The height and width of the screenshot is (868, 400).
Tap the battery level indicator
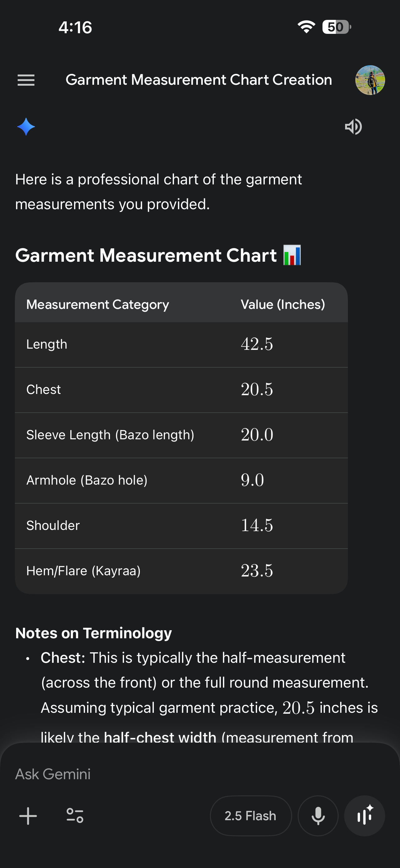click(336, 27)
